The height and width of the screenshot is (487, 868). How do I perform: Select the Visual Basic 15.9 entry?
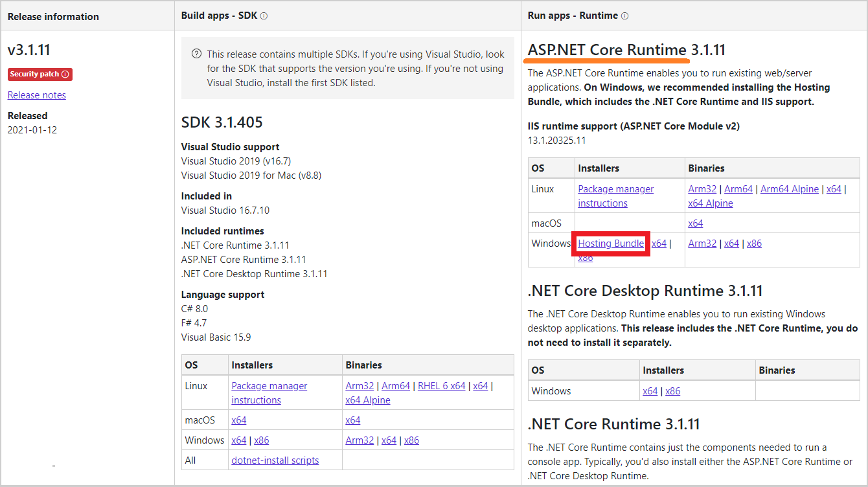216,337
